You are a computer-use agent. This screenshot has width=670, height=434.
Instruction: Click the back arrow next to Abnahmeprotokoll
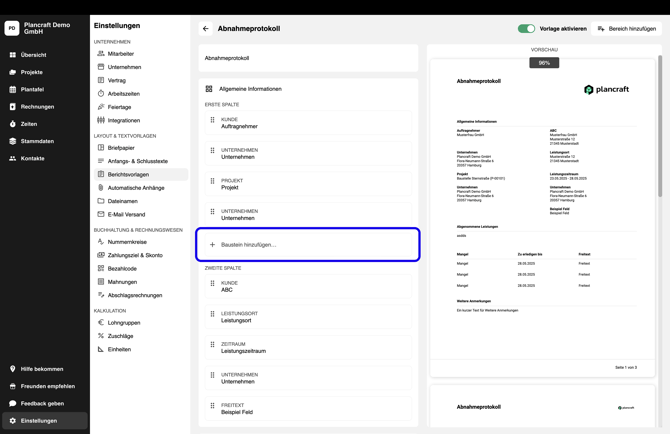tap(206, 29)
